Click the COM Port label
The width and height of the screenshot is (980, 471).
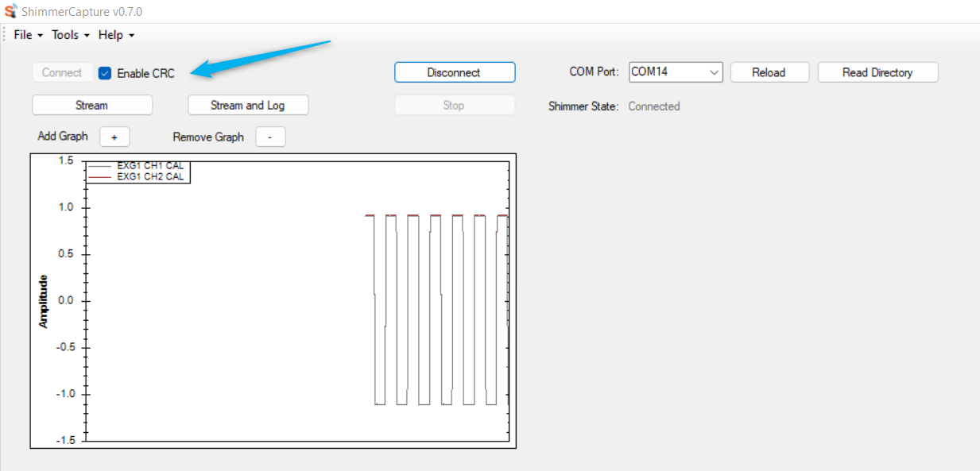[594, 71]
